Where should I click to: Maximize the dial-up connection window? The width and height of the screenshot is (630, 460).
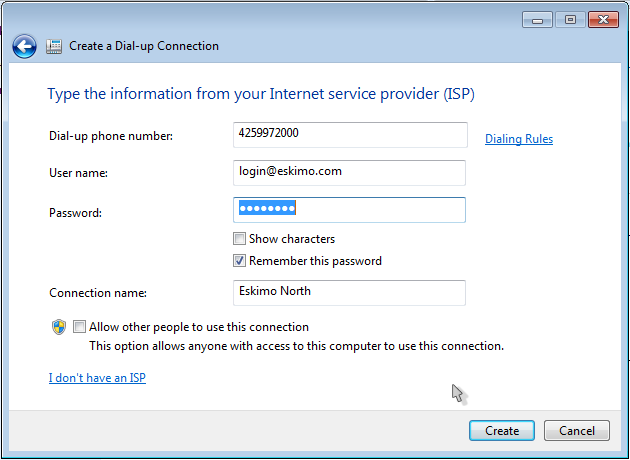point(570,20)
